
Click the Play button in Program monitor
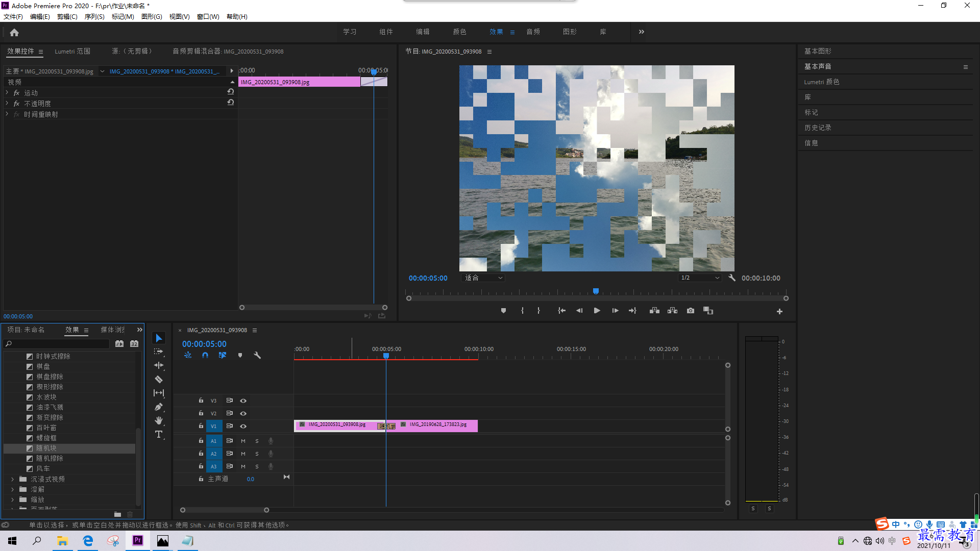point(597,311)
